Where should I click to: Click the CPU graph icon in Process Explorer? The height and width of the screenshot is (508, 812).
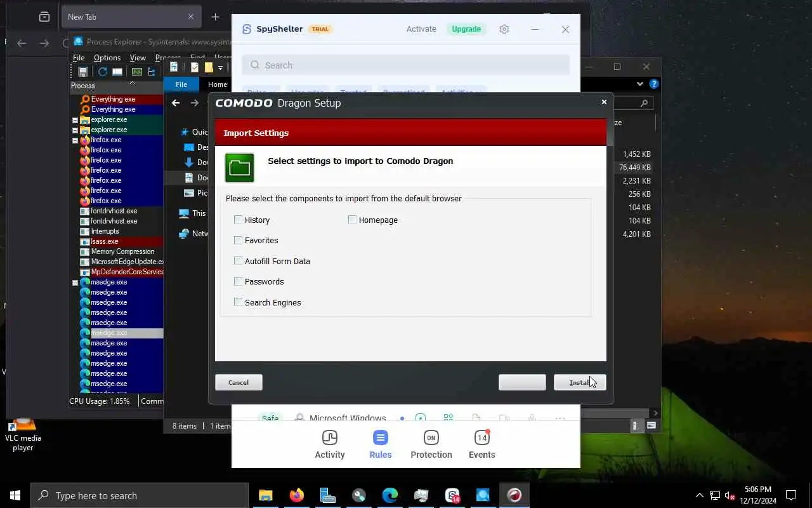136,72
